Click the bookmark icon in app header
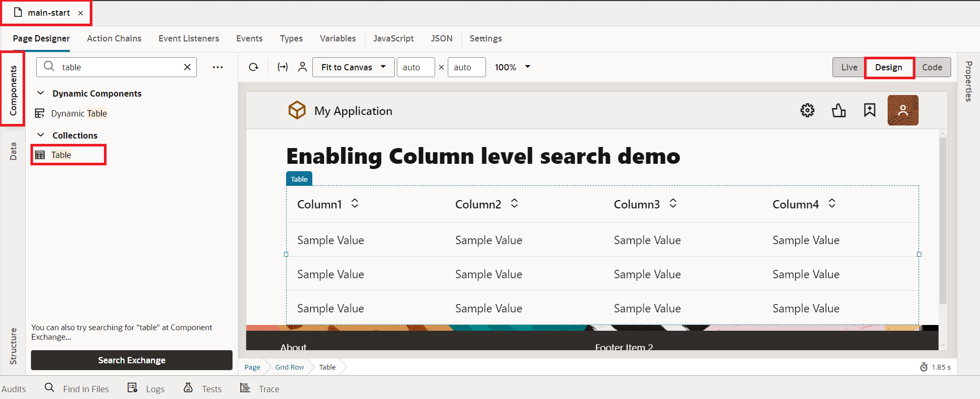980x399 pixels. [870, 110]
